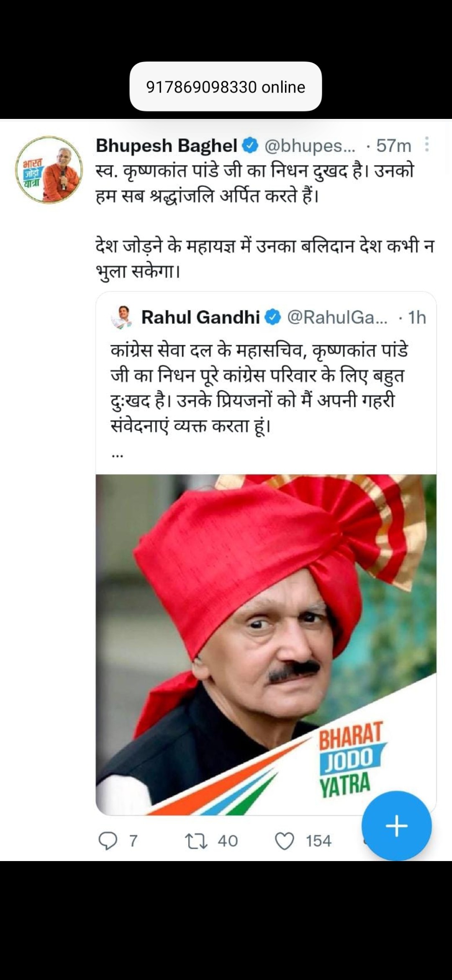Like the tweet with heart icon
452x980 pixels.
pyautogui.click(x=285, y=841)
